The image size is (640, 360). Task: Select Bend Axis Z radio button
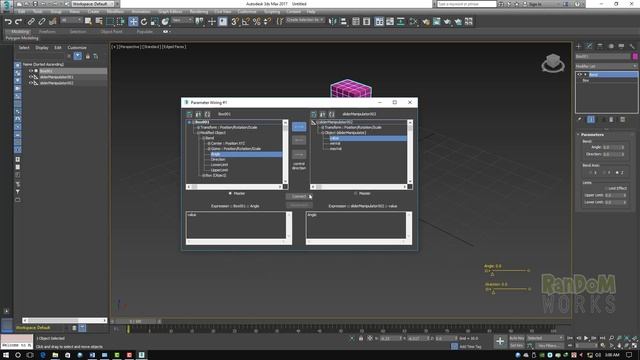(617, 173)
